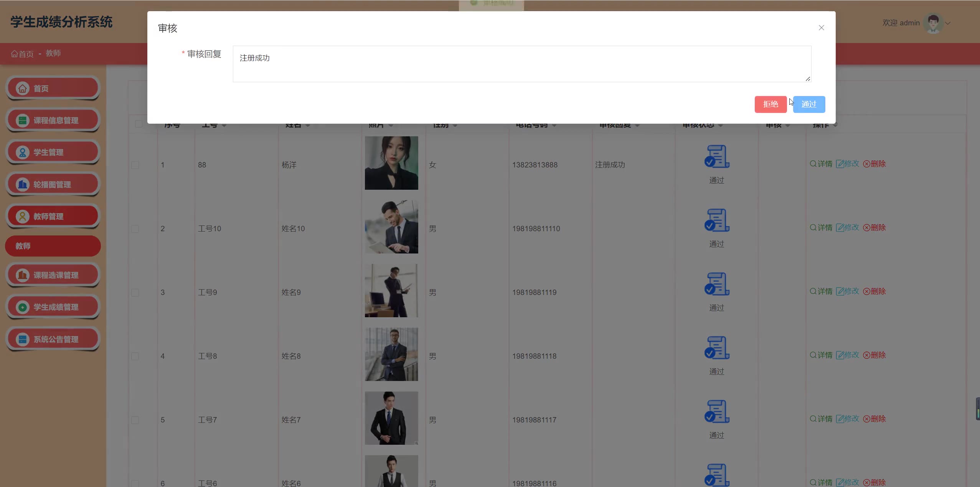Image resolution: width=980 pixels, height=487 pixels.
Task: Close the 审核 dialog with X
Action: point(821,28)
